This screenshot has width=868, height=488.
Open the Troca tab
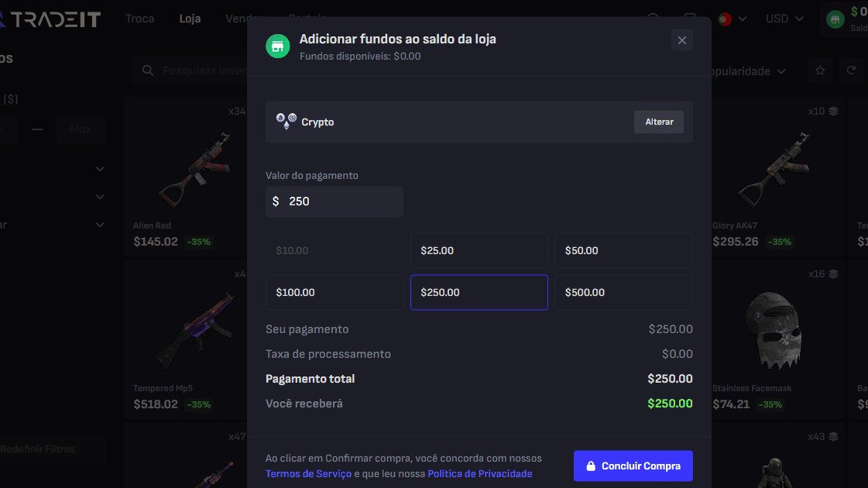(140, 19)
